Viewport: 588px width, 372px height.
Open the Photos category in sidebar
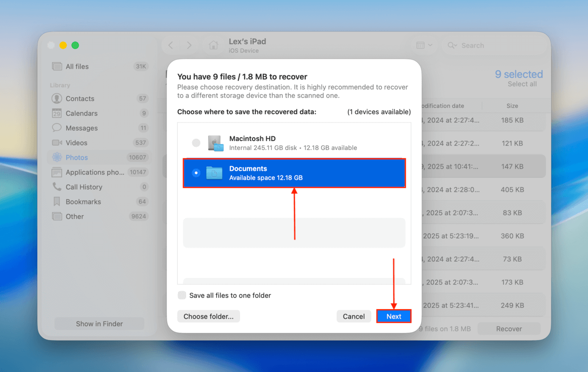pos(76,157)
